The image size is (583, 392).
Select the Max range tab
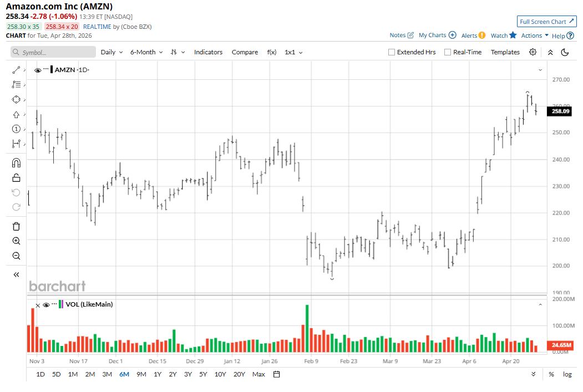coord(258,374)
